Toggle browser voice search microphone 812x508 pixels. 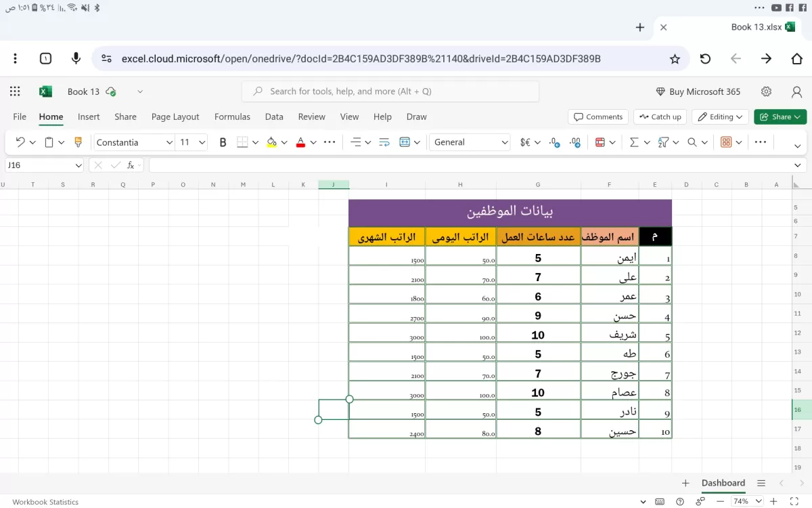[76, 59]
